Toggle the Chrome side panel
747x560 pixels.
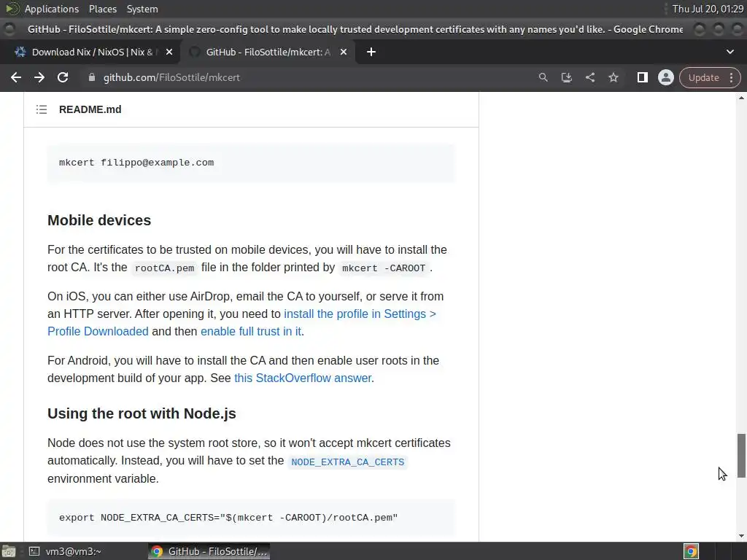(x=642, y=77)
